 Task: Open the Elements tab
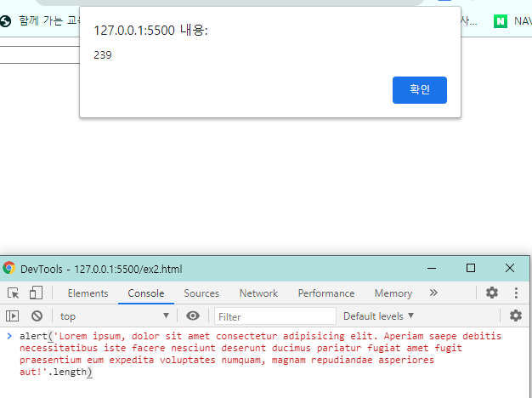(88, 293)
